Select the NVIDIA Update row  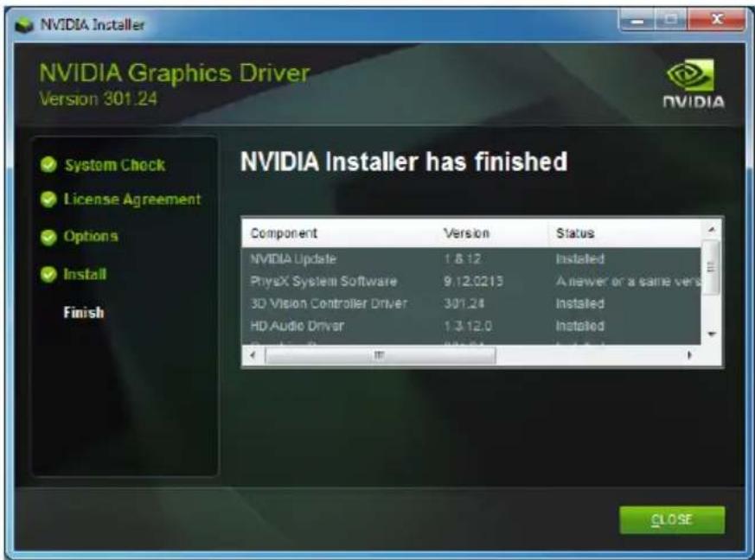tap(471, 259)
